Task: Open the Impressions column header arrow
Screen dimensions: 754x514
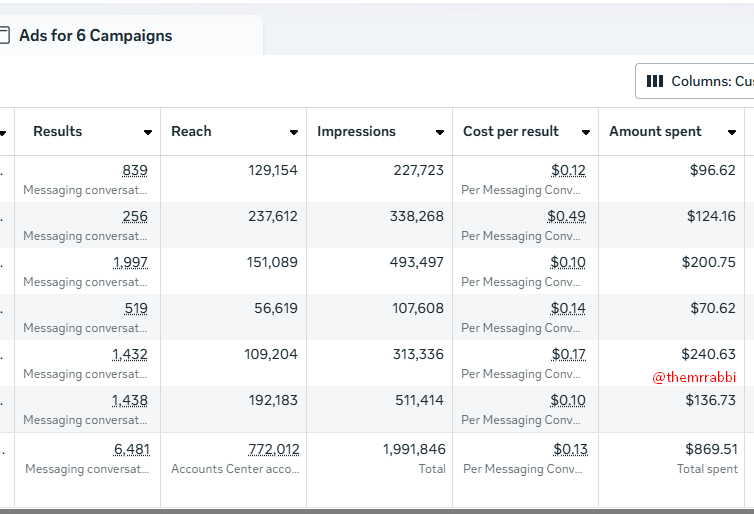Action: point(440,132)
